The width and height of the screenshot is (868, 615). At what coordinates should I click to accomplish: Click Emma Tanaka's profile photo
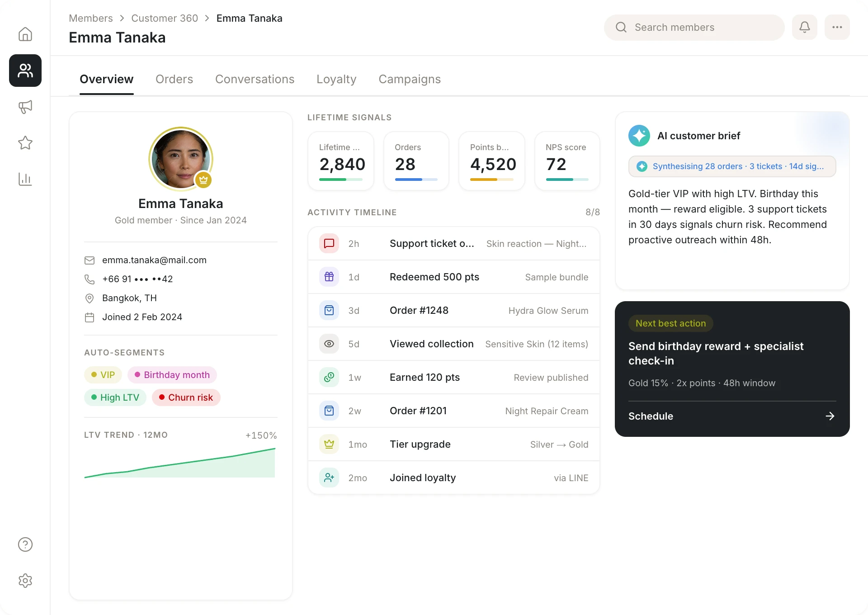coord(181,159)
